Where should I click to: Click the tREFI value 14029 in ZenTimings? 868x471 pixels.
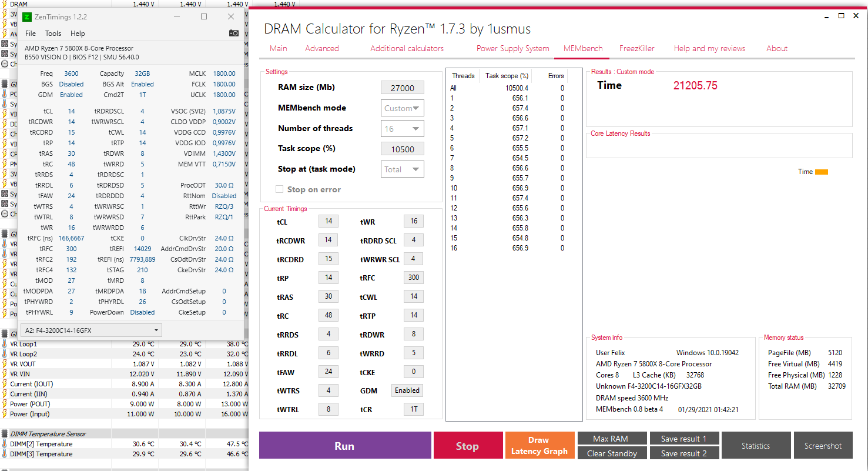click(x=143, y=249)
